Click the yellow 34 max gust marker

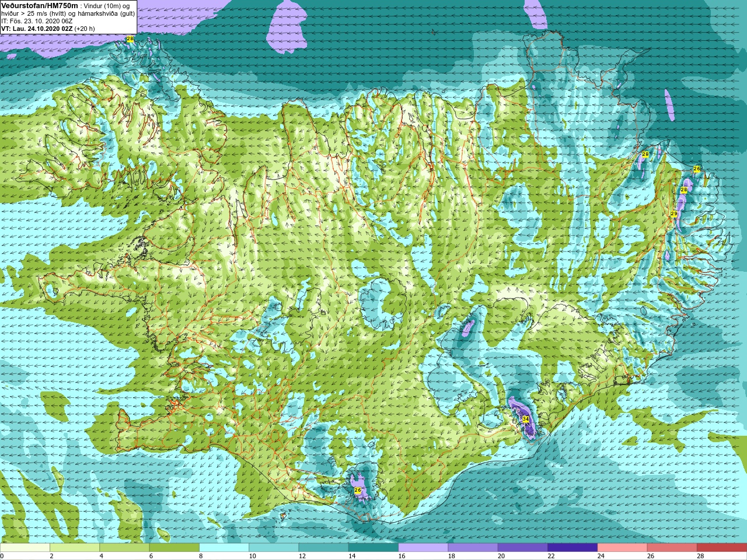point(525,419)
